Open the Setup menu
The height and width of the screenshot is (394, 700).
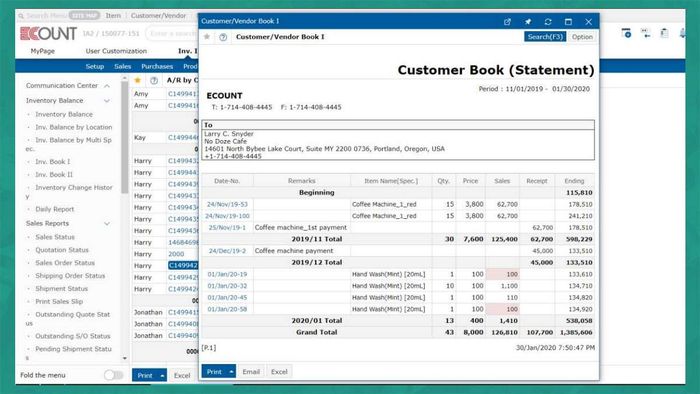tap(95, 66)
